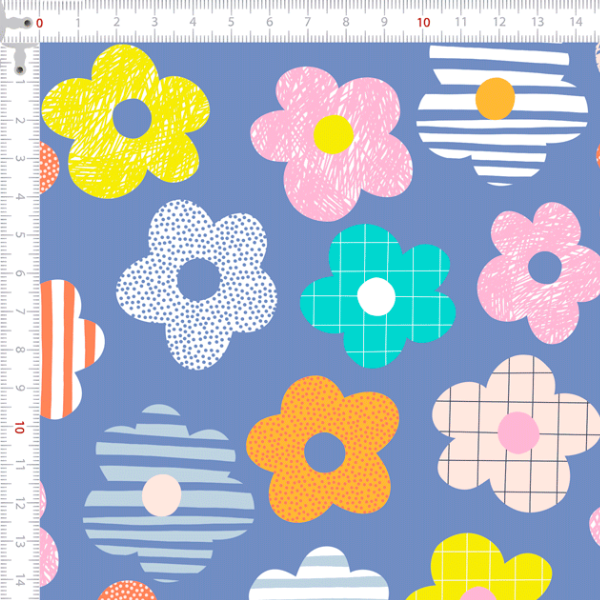
Task: Select number 12 on the top ruler
Action: click(499, 22)
